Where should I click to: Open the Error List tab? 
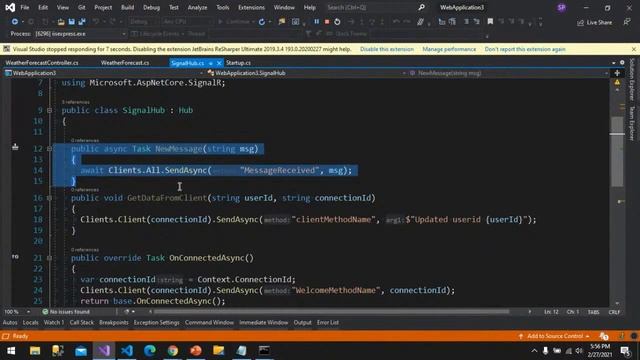pyautogui.click(x=328, y=322)
